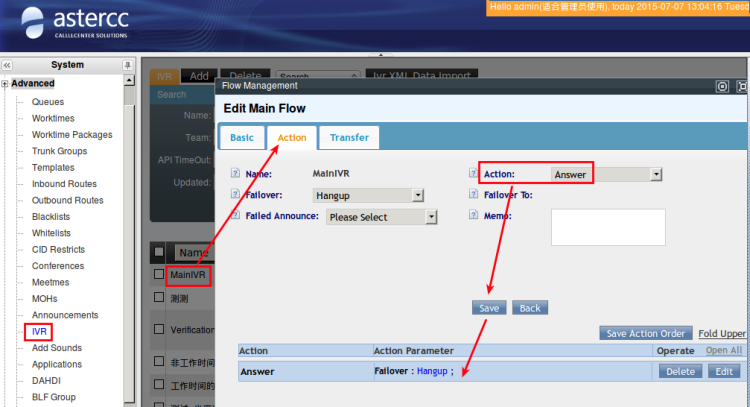Tick the Verification row checkbox

159,329
